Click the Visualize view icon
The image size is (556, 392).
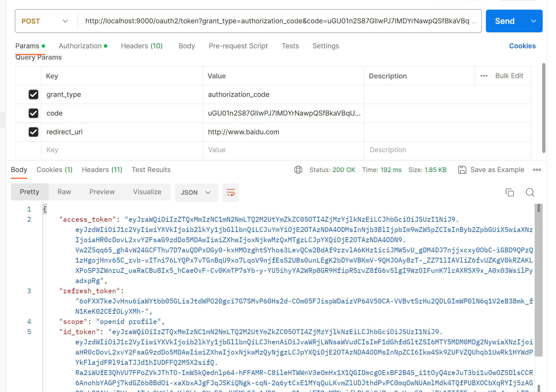pyautogui.click(x=147, y=192)
